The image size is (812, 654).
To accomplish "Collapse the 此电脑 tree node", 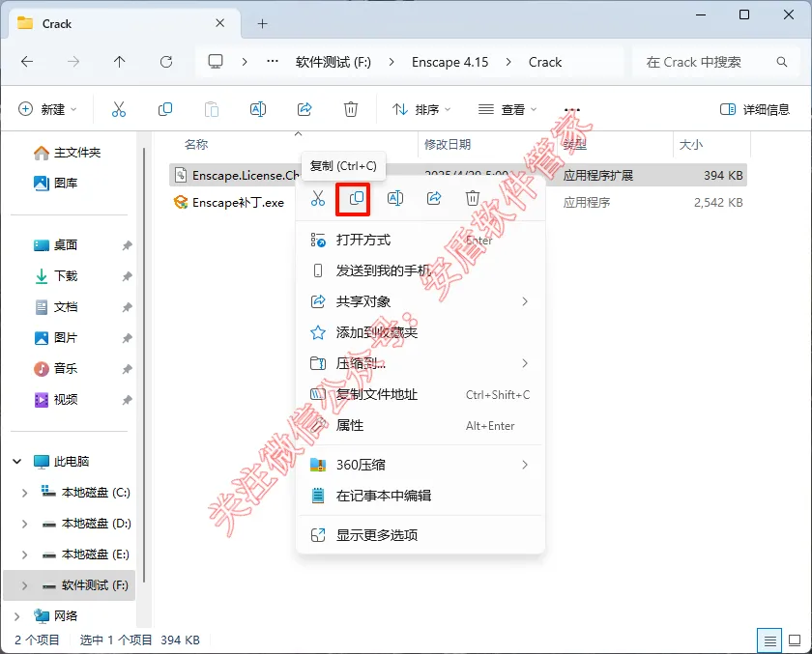I will pos(17,461).
